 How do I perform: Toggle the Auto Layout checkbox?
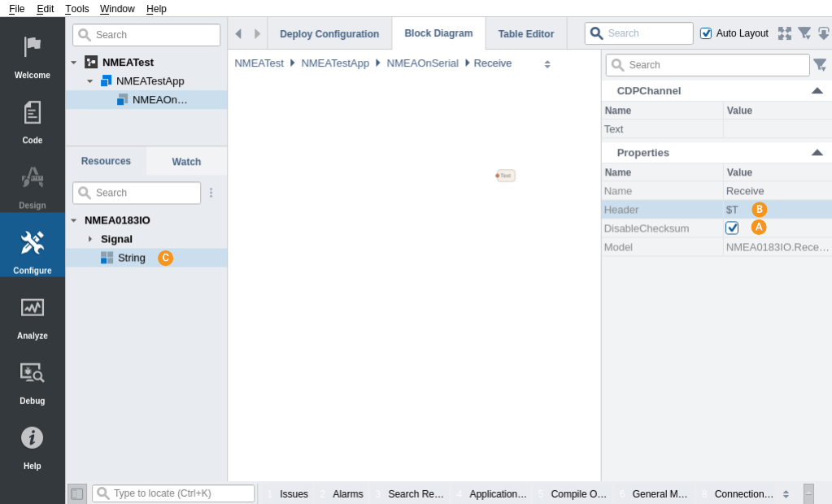click(706, 33)
